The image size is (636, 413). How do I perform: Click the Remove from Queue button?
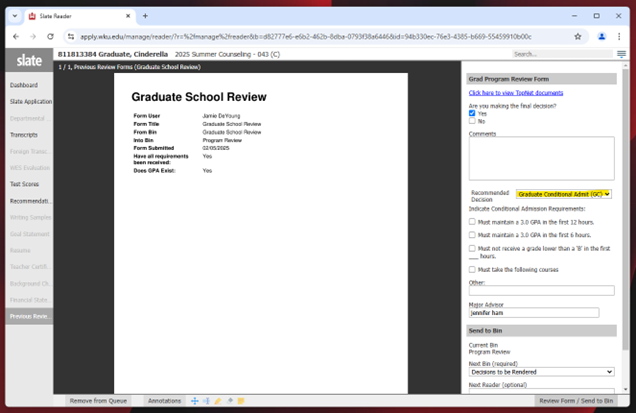97,401
